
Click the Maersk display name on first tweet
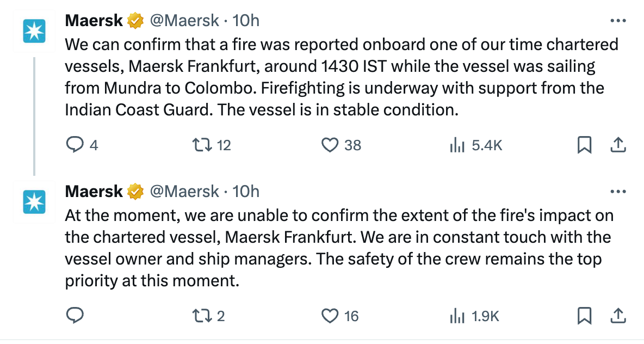point(94,21)
